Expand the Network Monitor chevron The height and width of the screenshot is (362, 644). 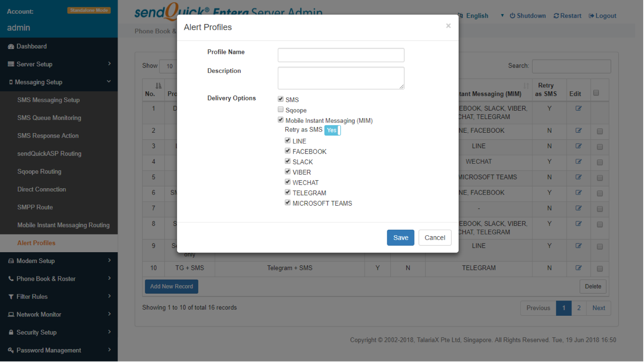coord(109,314)
